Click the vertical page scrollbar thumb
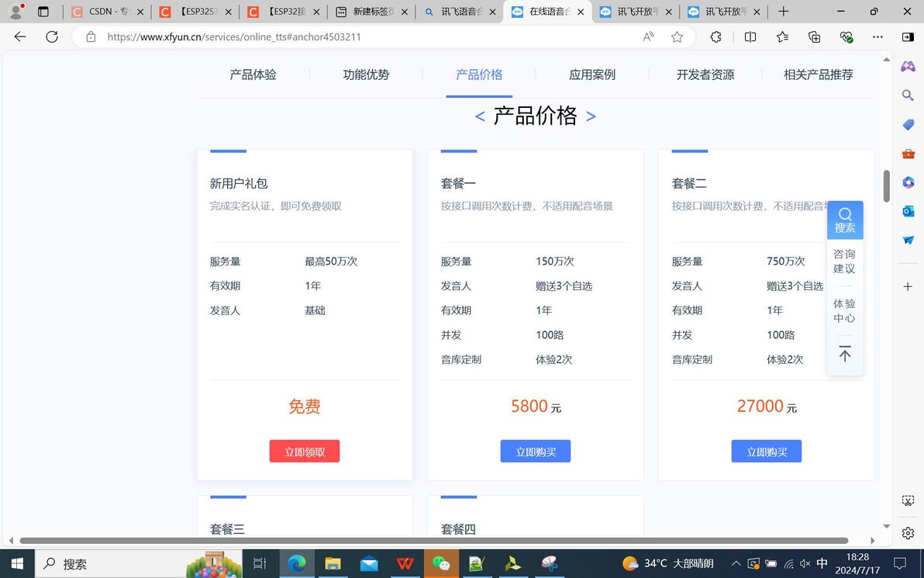Viewport: 924px width, 578px height. click(x=886, y=186)
